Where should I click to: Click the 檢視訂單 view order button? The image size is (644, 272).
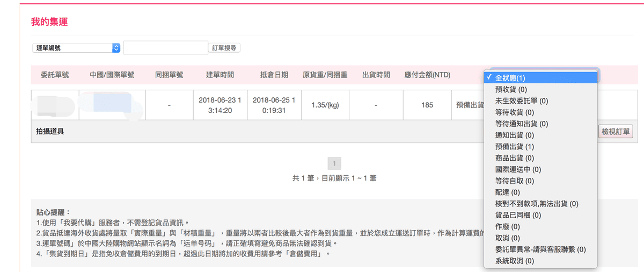(616, 132)
